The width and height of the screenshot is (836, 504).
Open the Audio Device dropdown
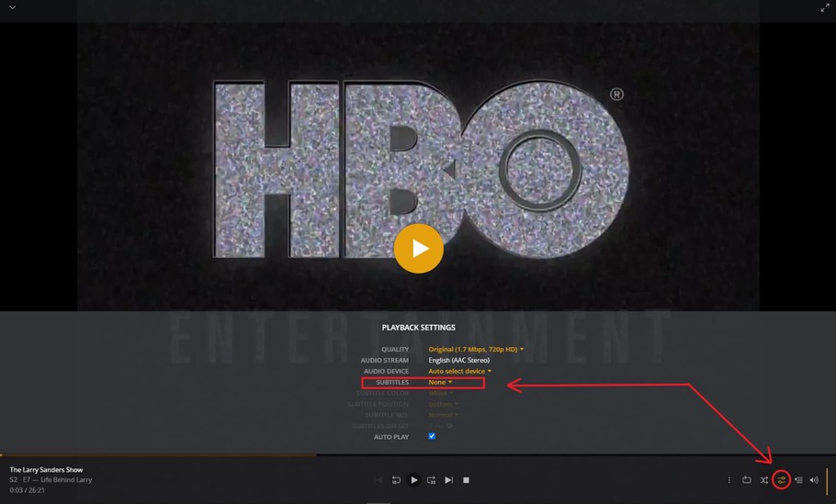459,371
